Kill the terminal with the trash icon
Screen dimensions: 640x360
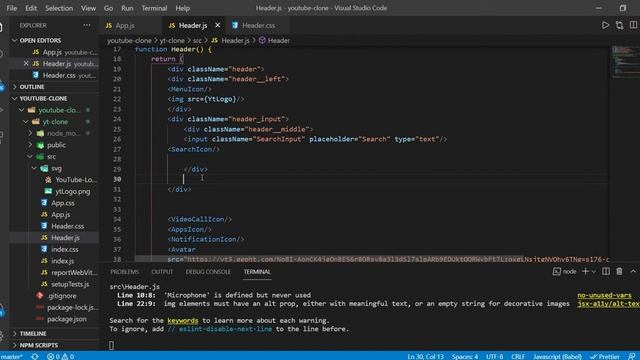[619, 272]
